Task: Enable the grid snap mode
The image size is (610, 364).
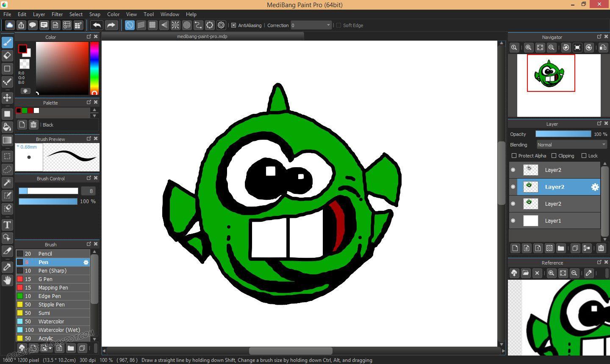Action: tap(152, 25)
